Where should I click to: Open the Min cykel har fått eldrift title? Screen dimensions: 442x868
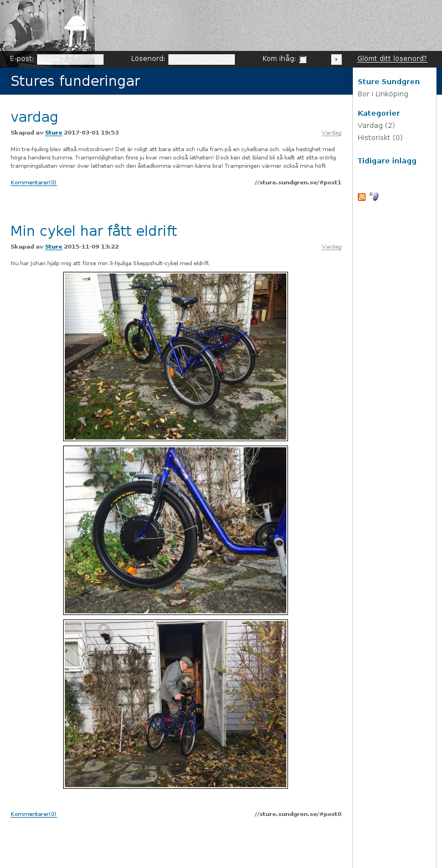click(94, 231)
